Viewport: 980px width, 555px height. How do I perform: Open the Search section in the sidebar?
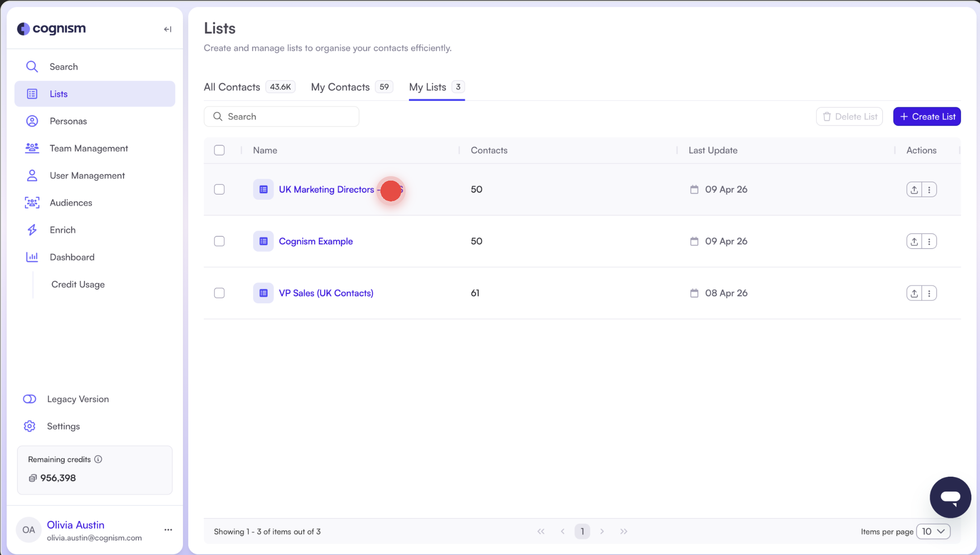click(63, 66)
